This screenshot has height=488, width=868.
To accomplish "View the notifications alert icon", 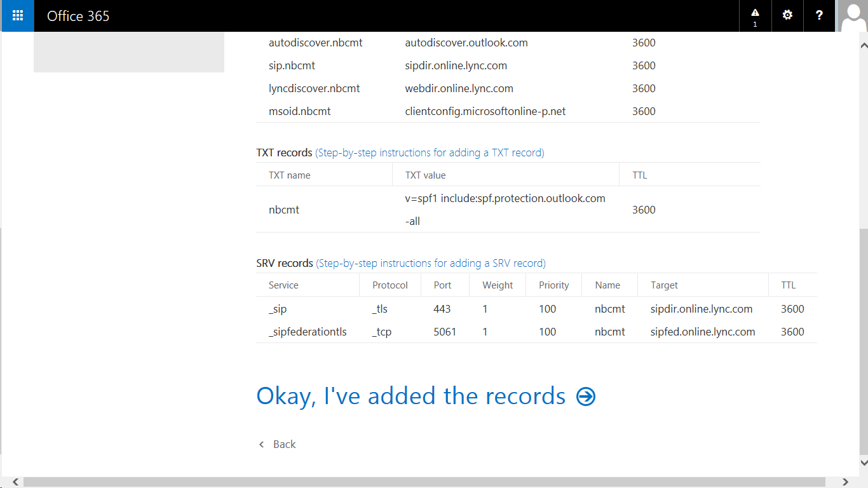I will [755, 16].
